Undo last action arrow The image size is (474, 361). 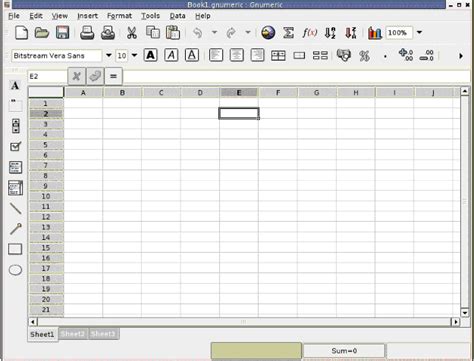pos(197,33)
